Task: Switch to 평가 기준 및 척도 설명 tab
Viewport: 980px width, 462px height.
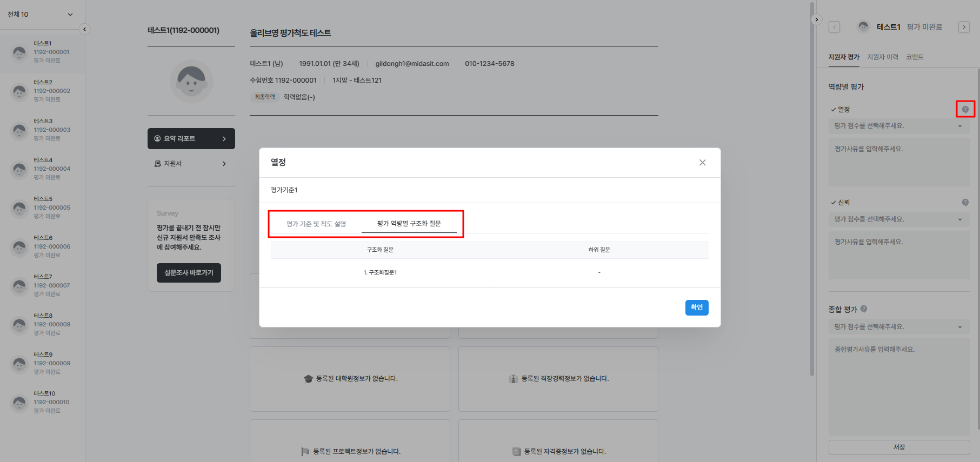Action: [316, 224]
